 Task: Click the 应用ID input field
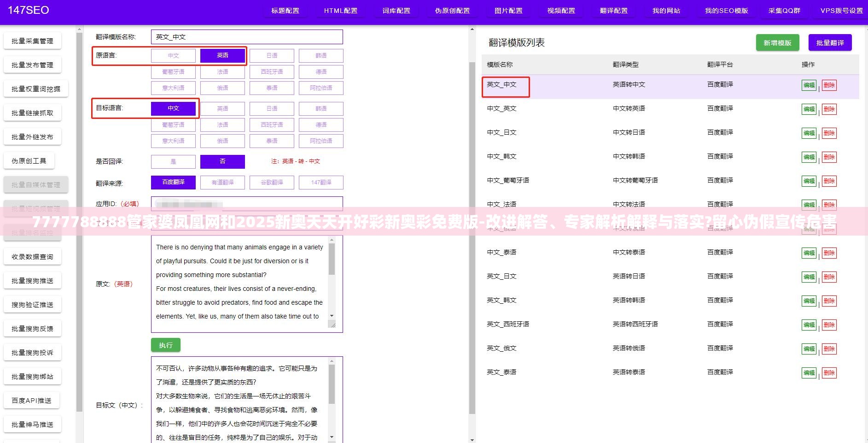pyautogui.click(x=247, y=204)
